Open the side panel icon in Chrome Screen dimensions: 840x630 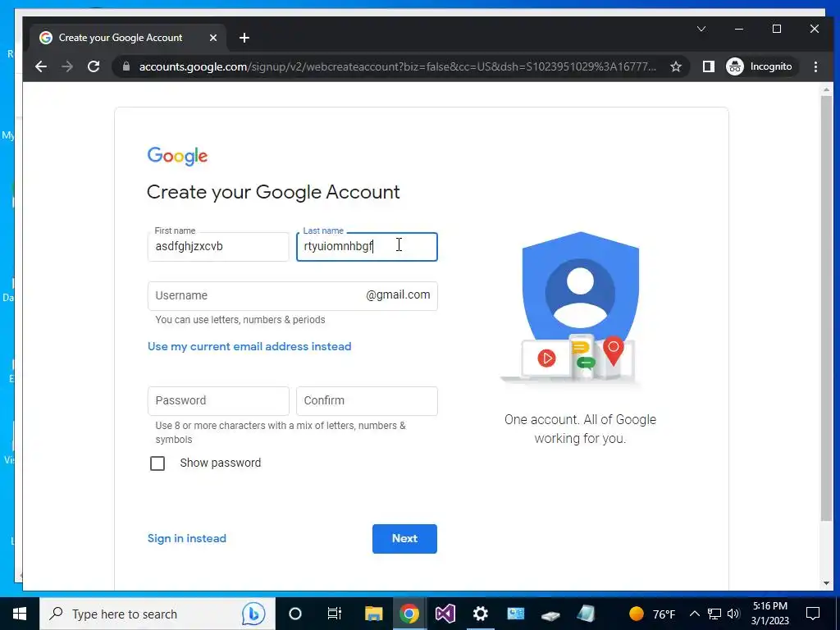(708, 66)
